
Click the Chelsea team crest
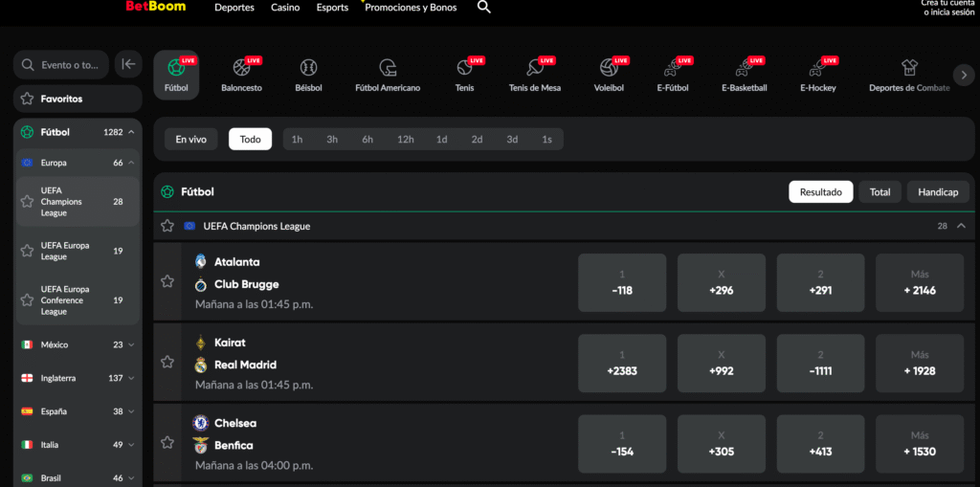pyautogui.click(x=201, y=423)
